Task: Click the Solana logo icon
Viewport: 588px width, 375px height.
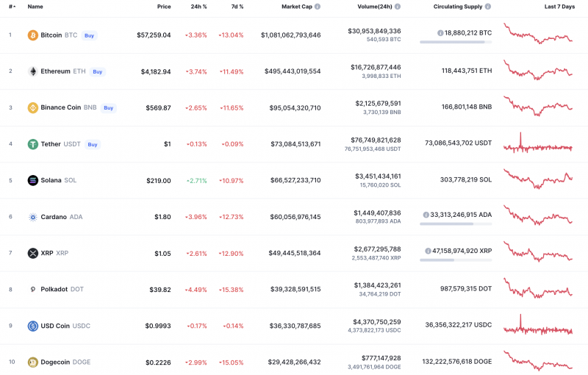Action: click(x=32, y=180)
